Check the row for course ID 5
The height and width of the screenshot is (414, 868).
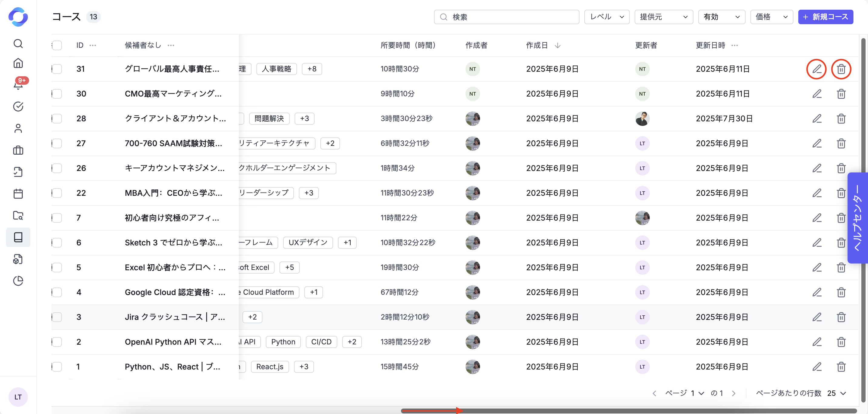tap(57, 268)
